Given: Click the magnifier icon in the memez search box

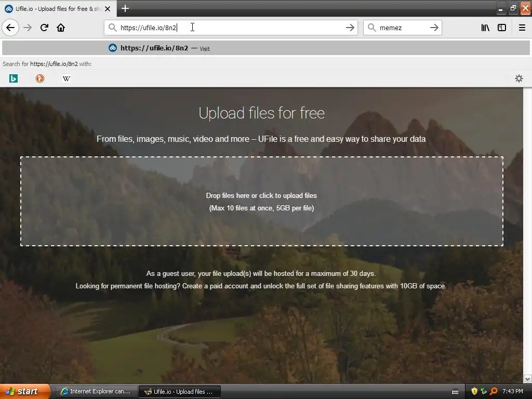Looking at the screenshot, I should [372, 28].
